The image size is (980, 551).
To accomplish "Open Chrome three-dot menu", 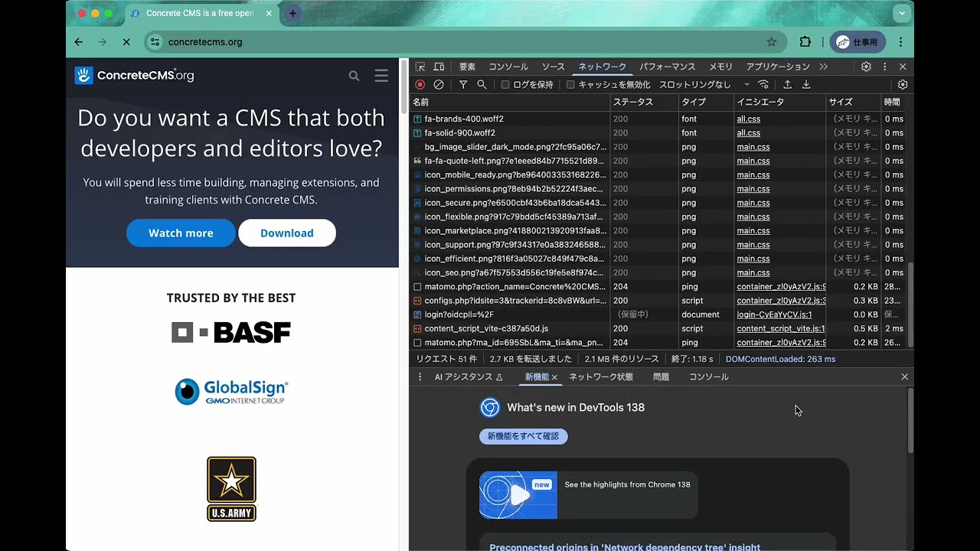I will tap(901, 42).
